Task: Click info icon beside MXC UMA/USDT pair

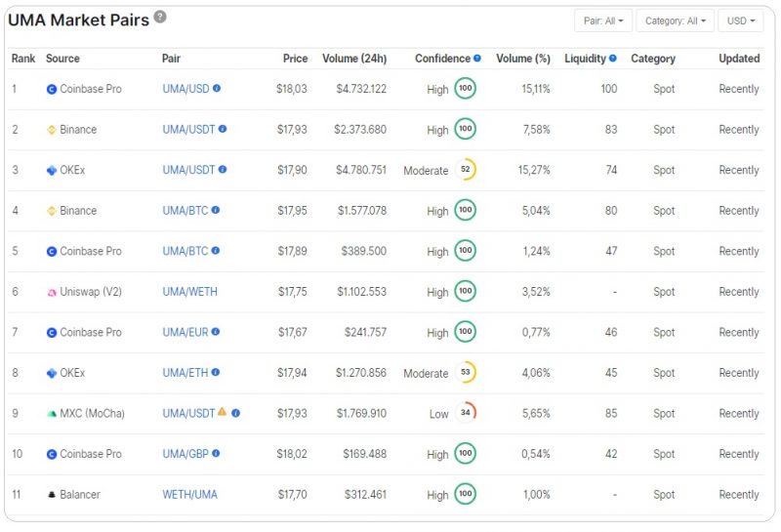Action: pyautogui.click(x=236, y=413)
